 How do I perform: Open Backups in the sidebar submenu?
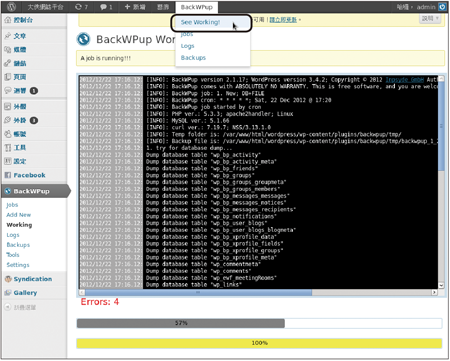[x=18, y=245]
